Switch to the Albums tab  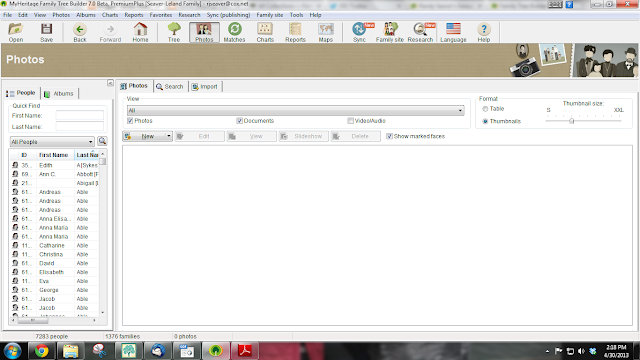[x=59, y=93]
